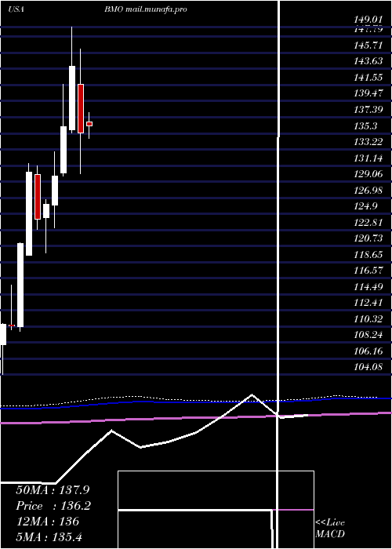The width and height of the screenshot is (392, 549).
Task: Click the pink moving average line
Action: (196, 418)
